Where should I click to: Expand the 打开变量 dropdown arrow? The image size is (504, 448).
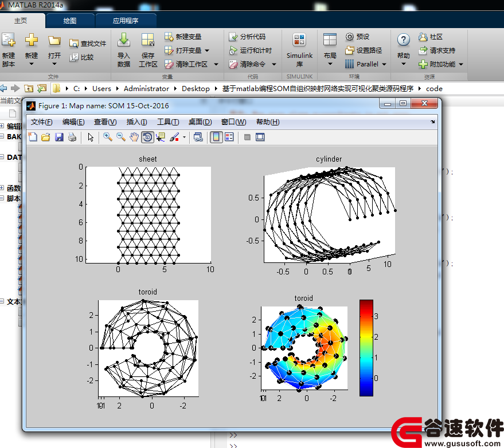tap(207, 50)
